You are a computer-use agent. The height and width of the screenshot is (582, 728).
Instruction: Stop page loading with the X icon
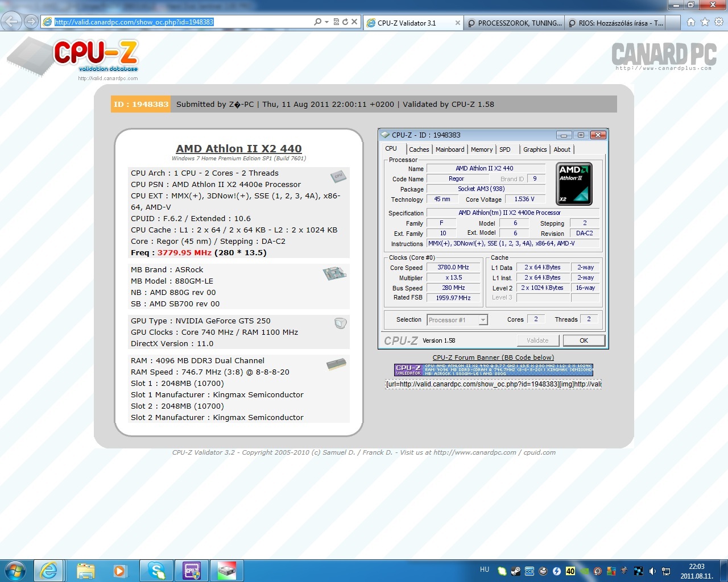(354, 22)
